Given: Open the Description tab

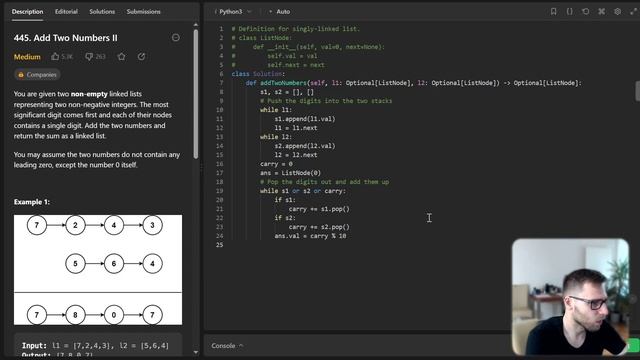Looking at the screenshot, I should [27, 11].
